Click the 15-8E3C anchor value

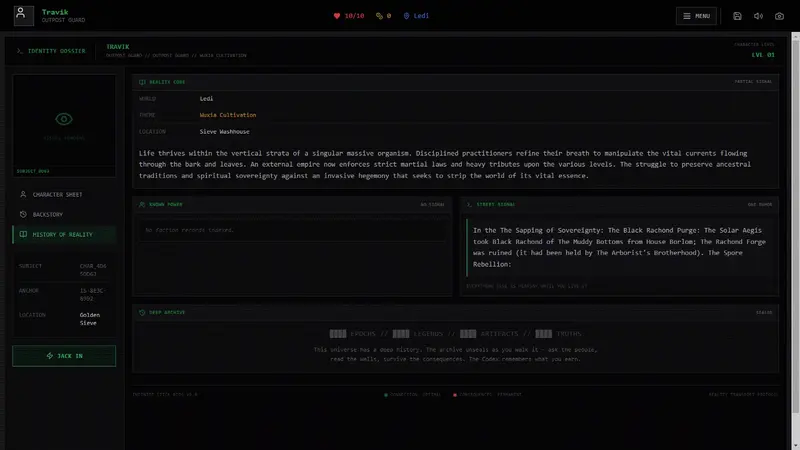coord(92,294)
